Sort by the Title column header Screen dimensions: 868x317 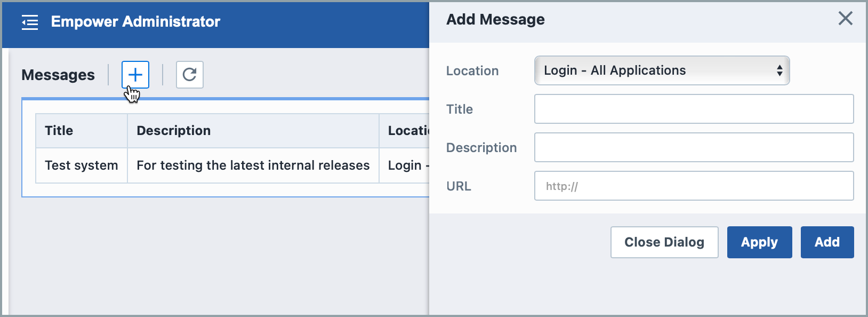59,131
